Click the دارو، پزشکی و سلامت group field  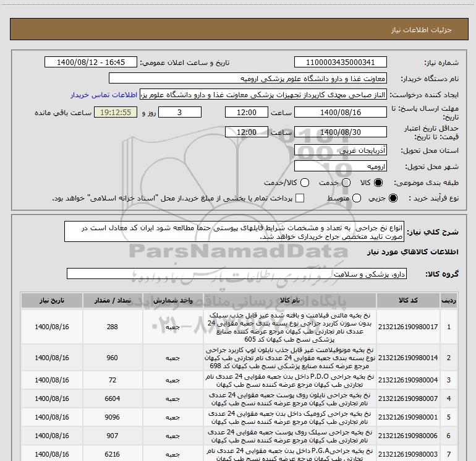tap(237, 274)
